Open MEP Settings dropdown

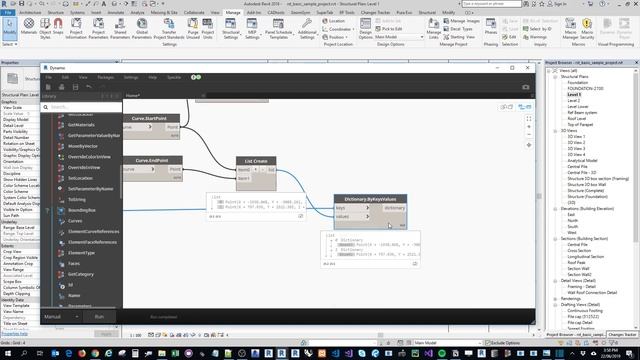[x=252, y=29]
